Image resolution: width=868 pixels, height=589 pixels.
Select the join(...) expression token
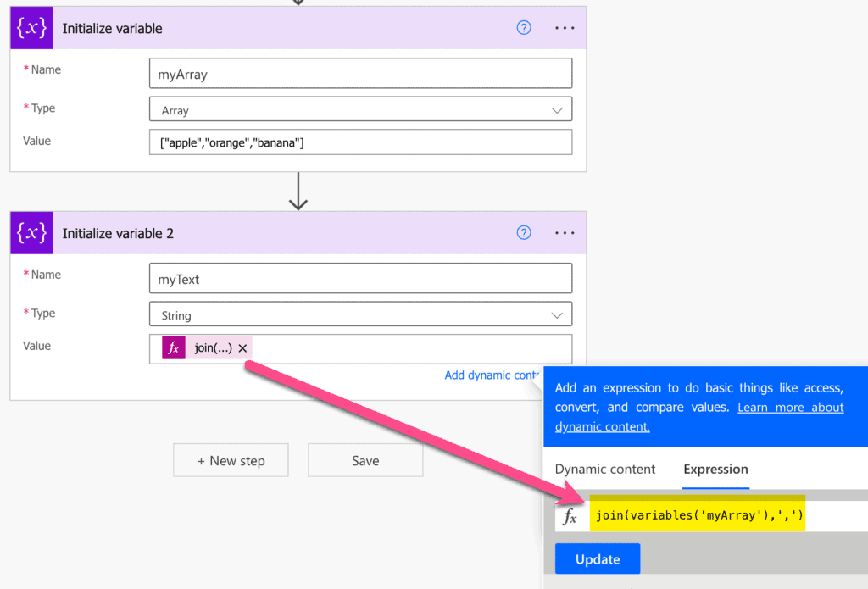click(214, 347)
